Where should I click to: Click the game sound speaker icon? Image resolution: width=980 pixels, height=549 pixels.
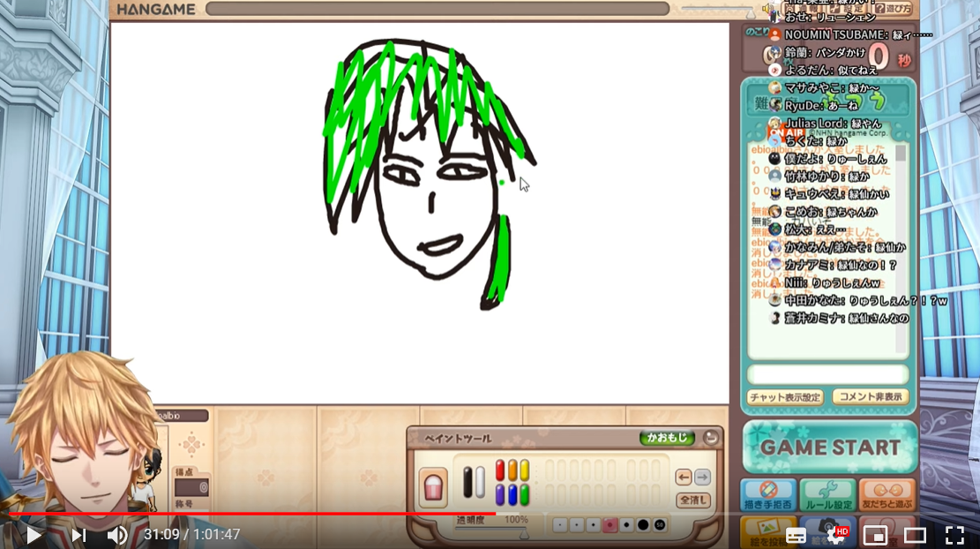[x=767, y=9]
